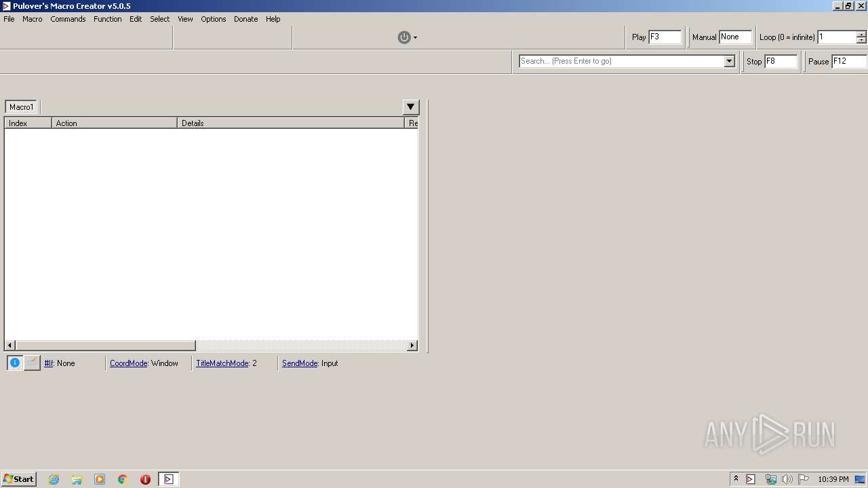Open the Select menu
This screenshot has width=868, height=488.
(x=160, y=19)
